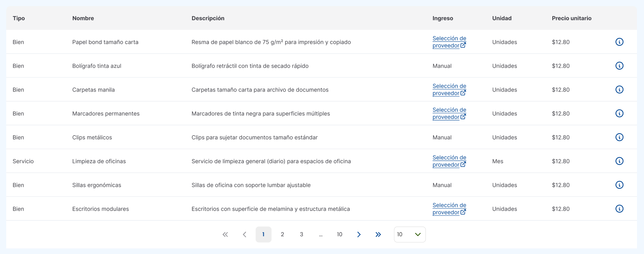The height and width of the screenshot is (254, 644).
Task: Open info icon for Papel bond tamaño carta
Action: (x=619, y=42)
